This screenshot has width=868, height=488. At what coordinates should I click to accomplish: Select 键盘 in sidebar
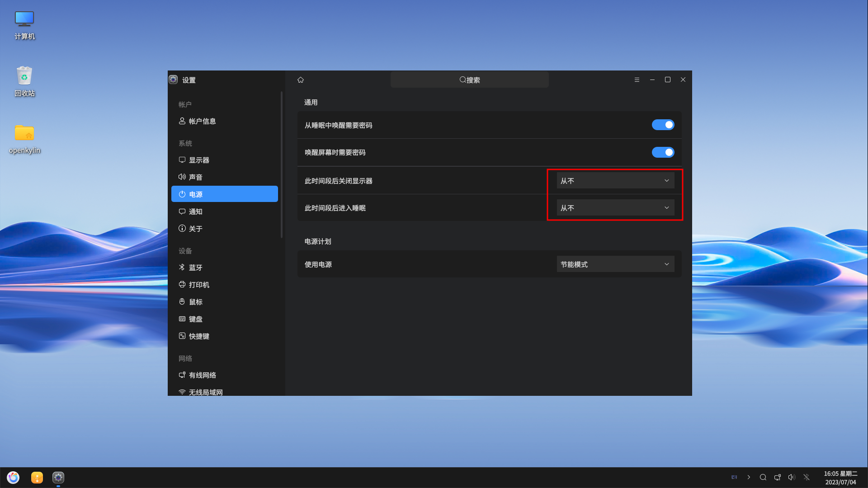(x=225, y=319)
